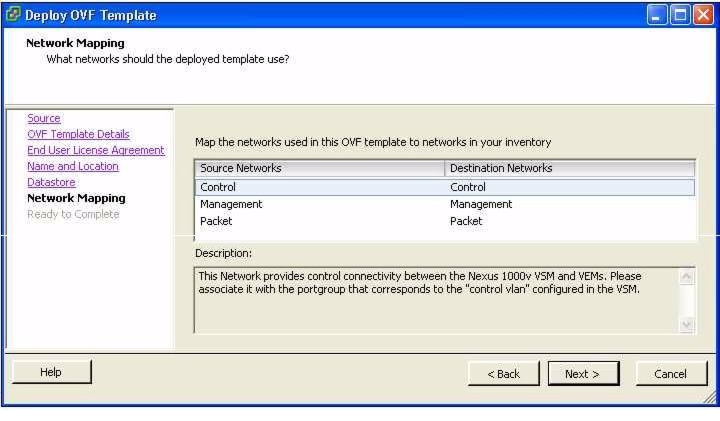Jump to Name and Location step
Screen dimensions: 720x421
[x=73, y=166]
